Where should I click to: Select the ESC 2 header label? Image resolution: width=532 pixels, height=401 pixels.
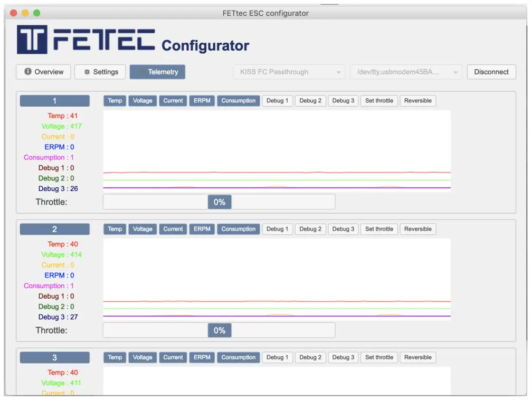55,229
